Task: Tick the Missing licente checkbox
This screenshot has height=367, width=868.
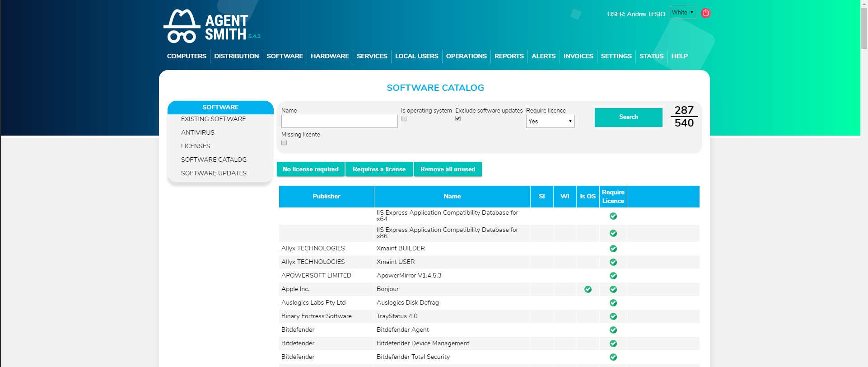Action: (284, 142)
